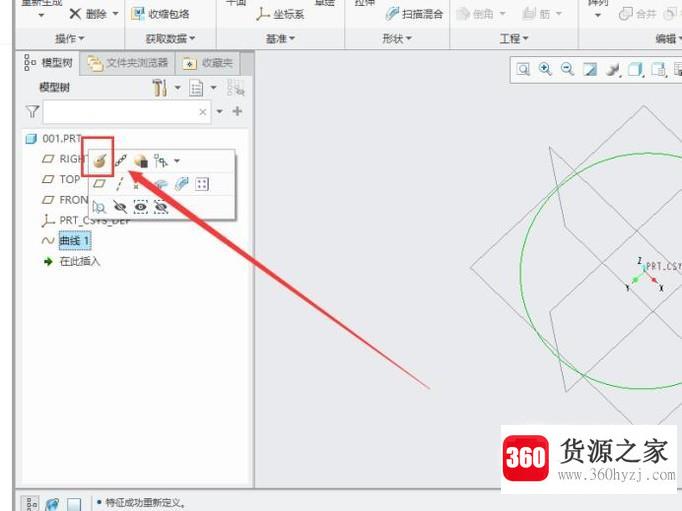Open 获取数据 ribbon group menu
The image size is (682, 511).
pos(170,39)
